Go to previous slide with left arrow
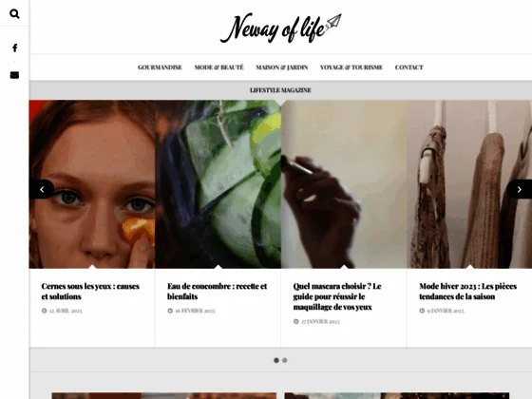 (42, 189)
